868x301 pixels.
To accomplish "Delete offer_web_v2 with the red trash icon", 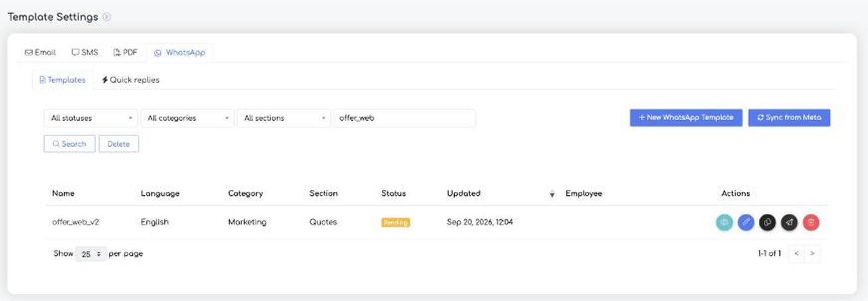I will (811, 222).
